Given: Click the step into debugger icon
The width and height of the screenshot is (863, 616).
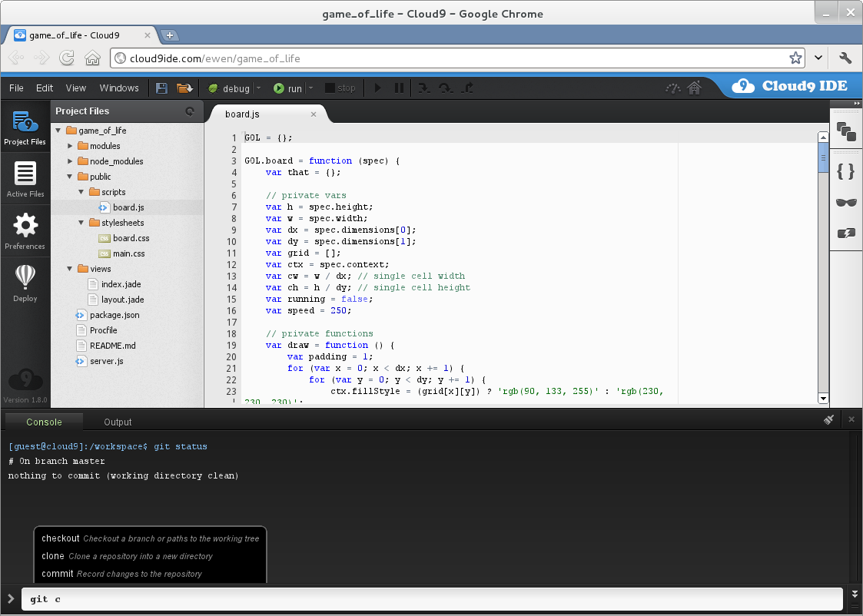Looking at the screenshot, I should [423, 88].
